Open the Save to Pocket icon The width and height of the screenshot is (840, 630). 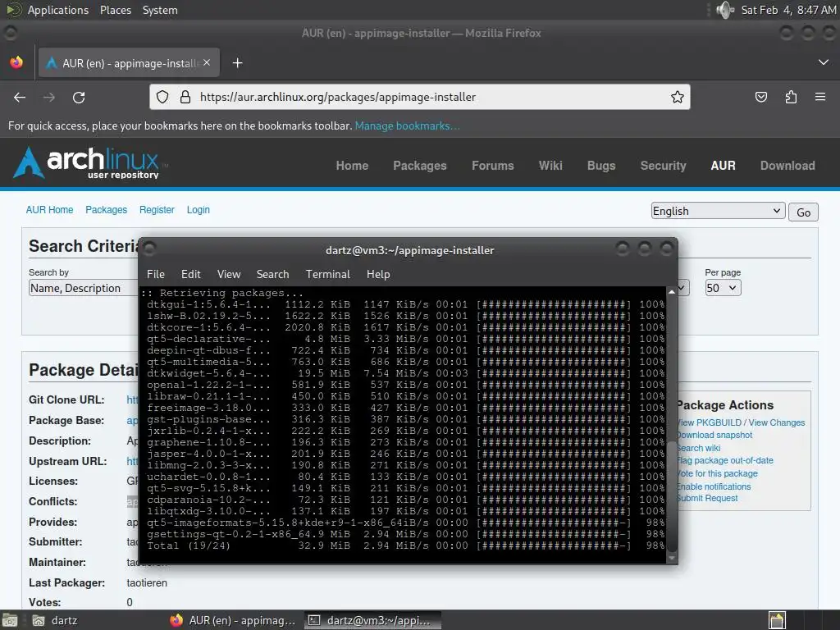click(x=760, y=97)
